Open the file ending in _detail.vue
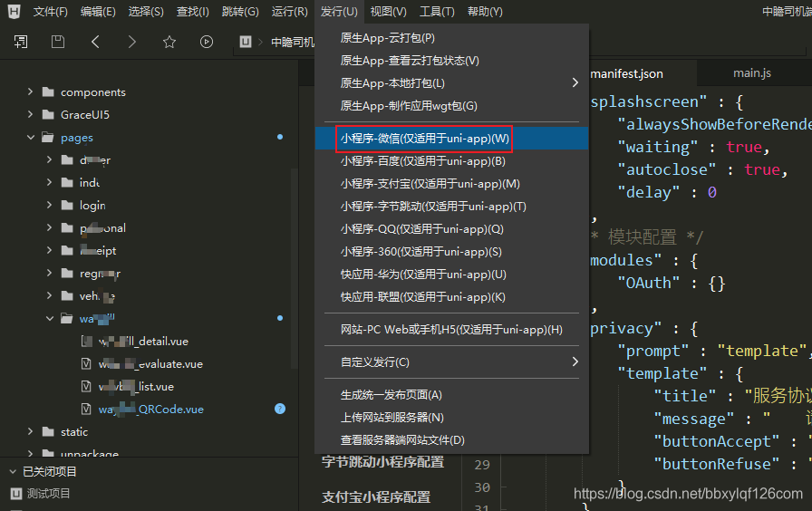 143,342
